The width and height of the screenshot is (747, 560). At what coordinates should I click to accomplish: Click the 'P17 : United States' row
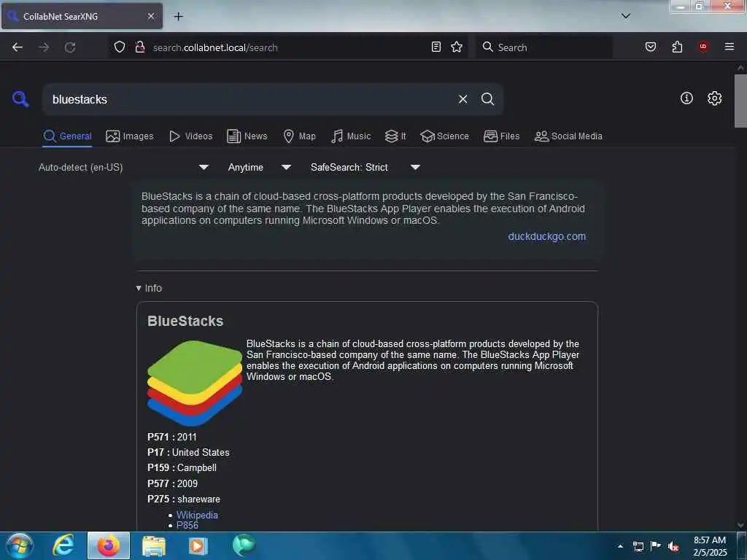[x=189, y=452]
